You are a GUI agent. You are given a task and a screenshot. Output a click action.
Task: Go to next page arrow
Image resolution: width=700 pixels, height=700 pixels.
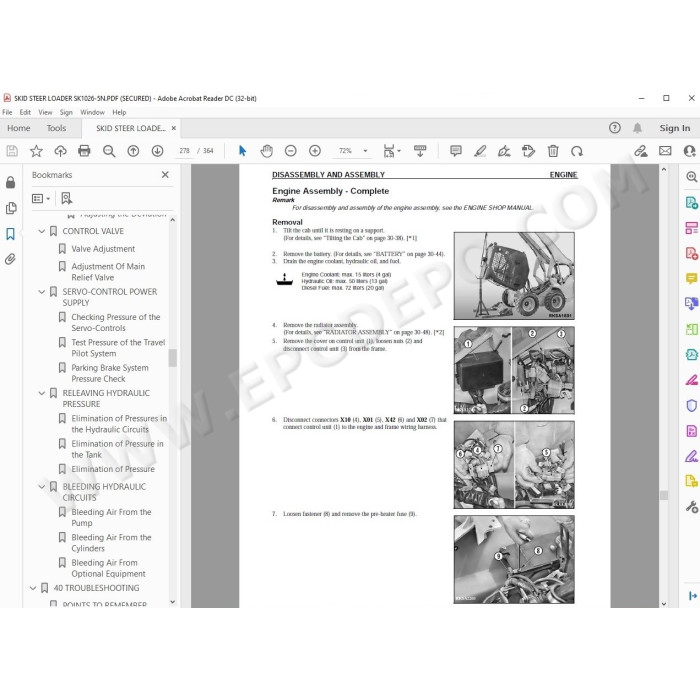pos(157,151)
